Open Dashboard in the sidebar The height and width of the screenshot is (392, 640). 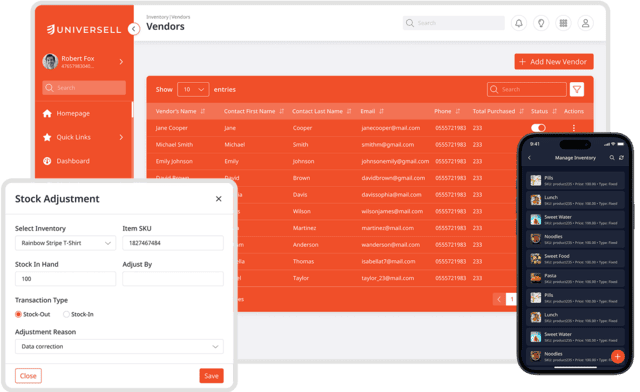click(73, 161)
